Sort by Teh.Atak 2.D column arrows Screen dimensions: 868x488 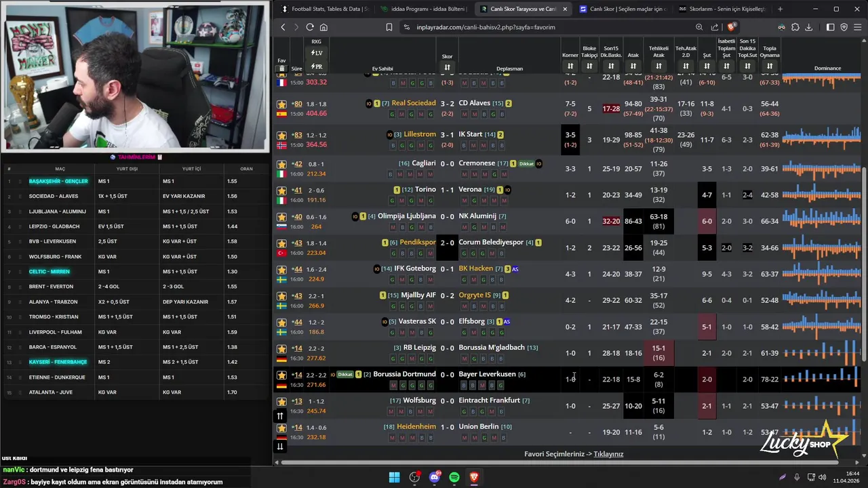pos(686,66)
